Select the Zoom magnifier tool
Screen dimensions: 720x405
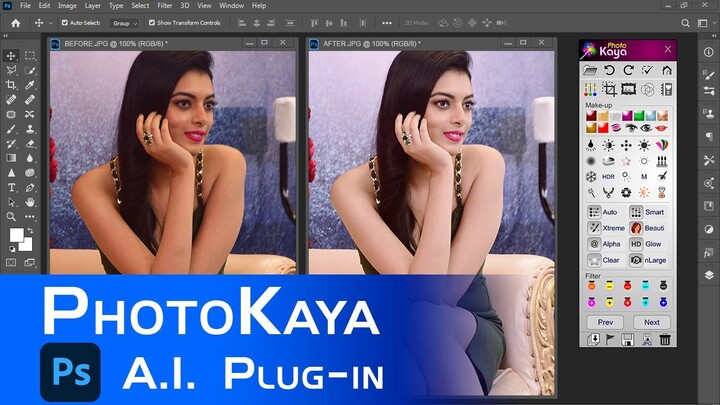click(x=11, y=217)
